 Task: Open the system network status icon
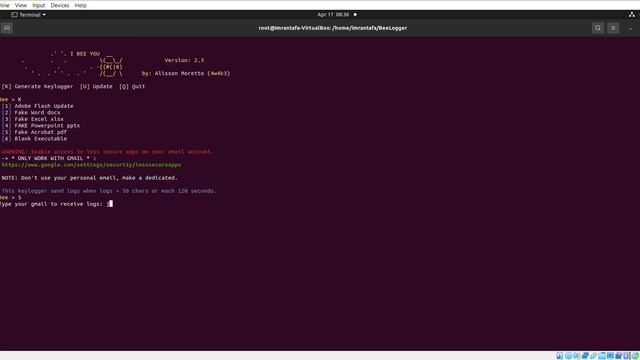coord(632,15)
